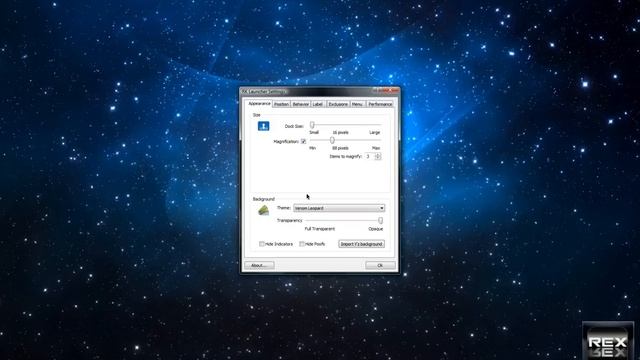
Task: Uncheck the Magnification checkbox
Action: tap(303, 142)
